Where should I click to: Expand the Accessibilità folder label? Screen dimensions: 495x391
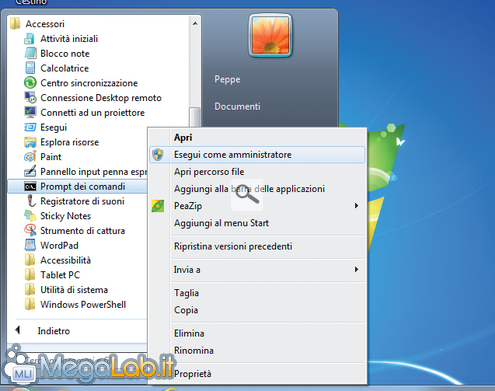(65, 260)
